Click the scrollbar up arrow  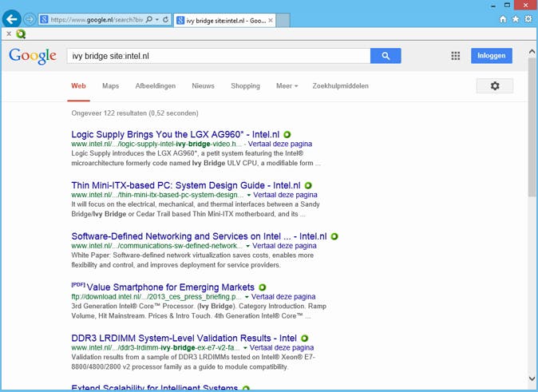(x=532, y=52)
